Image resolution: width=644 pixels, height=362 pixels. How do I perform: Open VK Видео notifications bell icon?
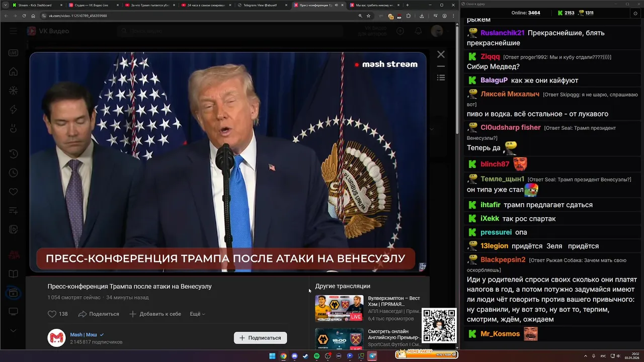point(418,31)
